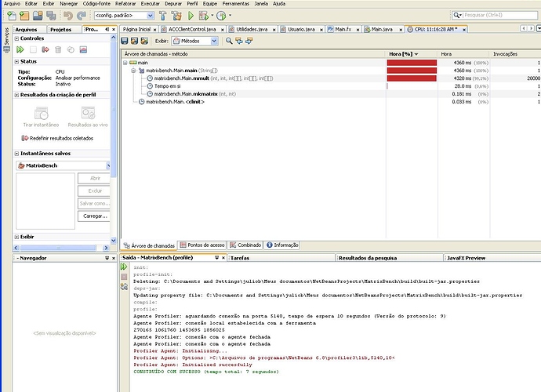Click the find magnifier icon in snapshot toolbar

[x=229, y=41]
